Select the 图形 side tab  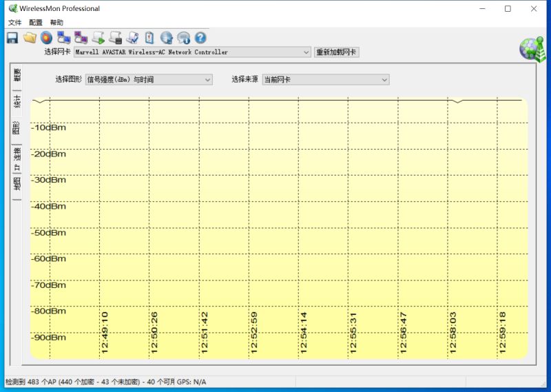[x=17, y=128]
